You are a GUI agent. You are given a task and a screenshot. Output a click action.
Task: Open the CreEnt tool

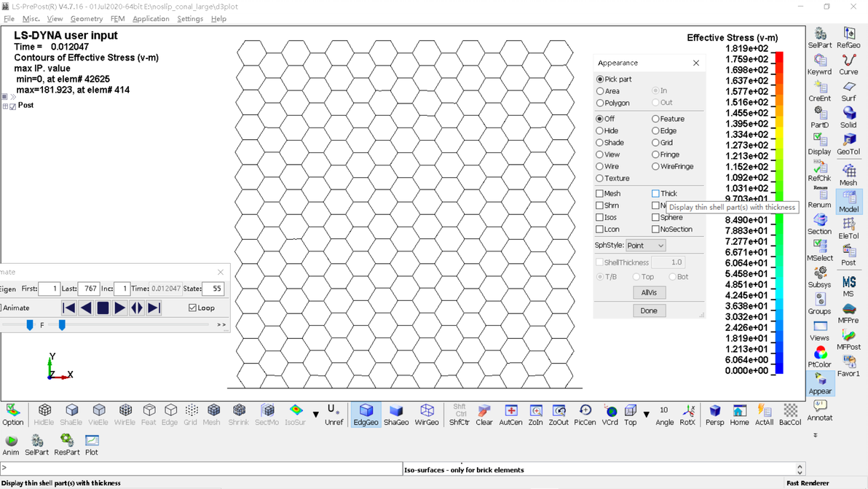[x=820, y=91]
